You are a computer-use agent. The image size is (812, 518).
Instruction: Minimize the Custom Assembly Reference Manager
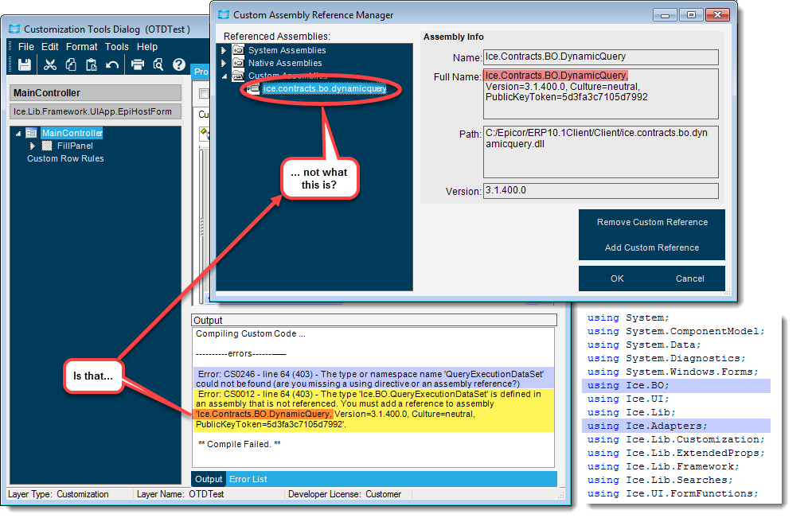tap(665, 15)
